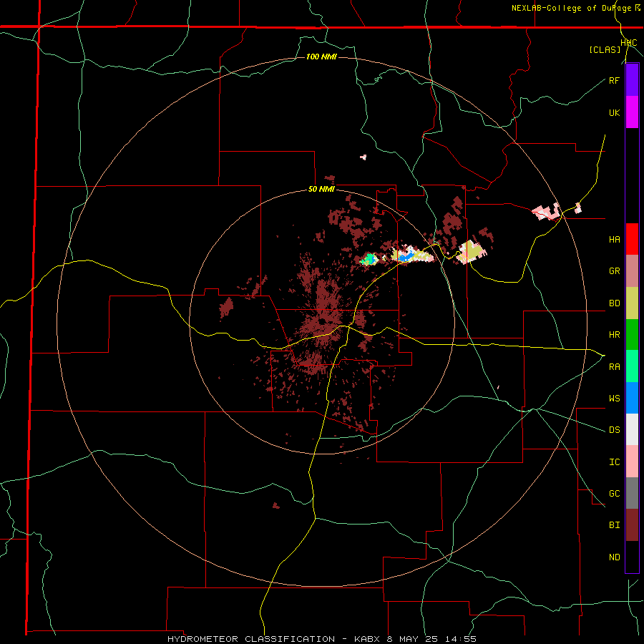Click the GR legend color swatch
The width and height of the screenshot is (644, 644).
tap(632, 271)
